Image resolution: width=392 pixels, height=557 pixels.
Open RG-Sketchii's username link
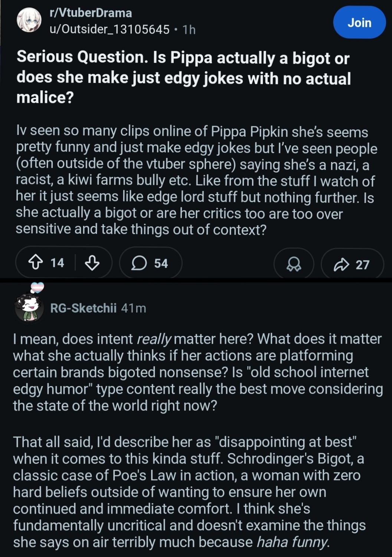[83, 308]
